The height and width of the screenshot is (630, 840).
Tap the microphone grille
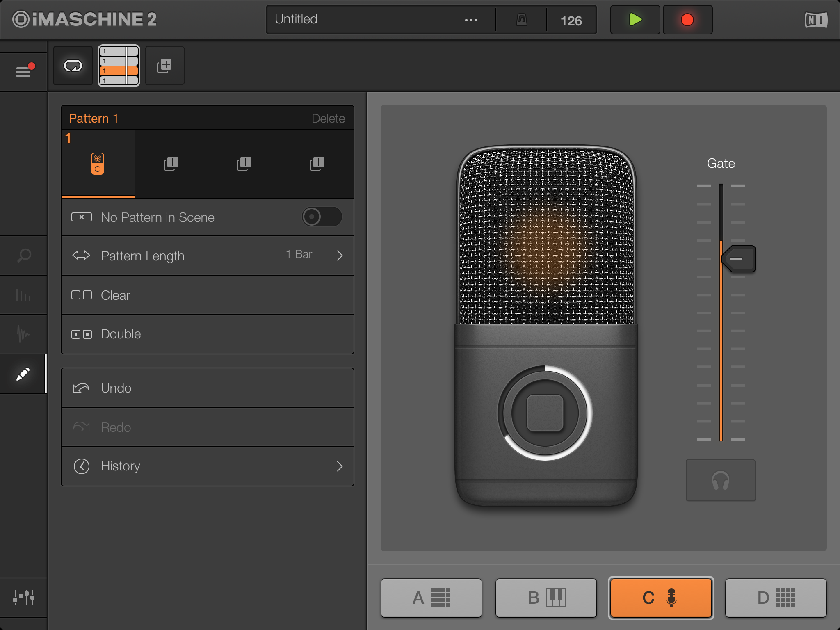546,236
